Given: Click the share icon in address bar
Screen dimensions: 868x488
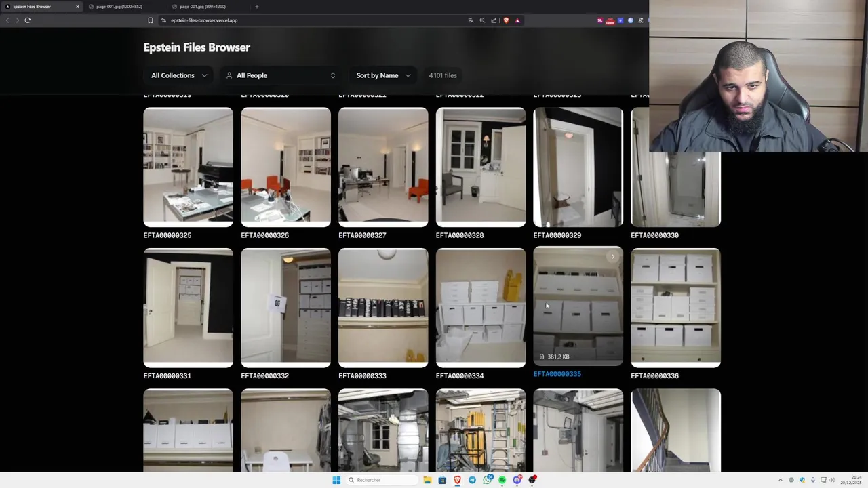Looking at the screenshot, I should click(x=494, y=20).
